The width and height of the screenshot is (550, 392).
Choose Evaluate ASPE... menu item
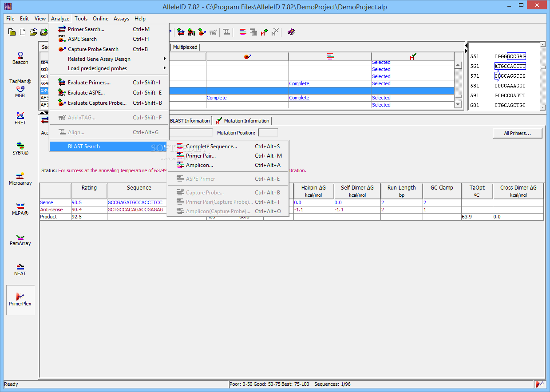click(109, 93)
